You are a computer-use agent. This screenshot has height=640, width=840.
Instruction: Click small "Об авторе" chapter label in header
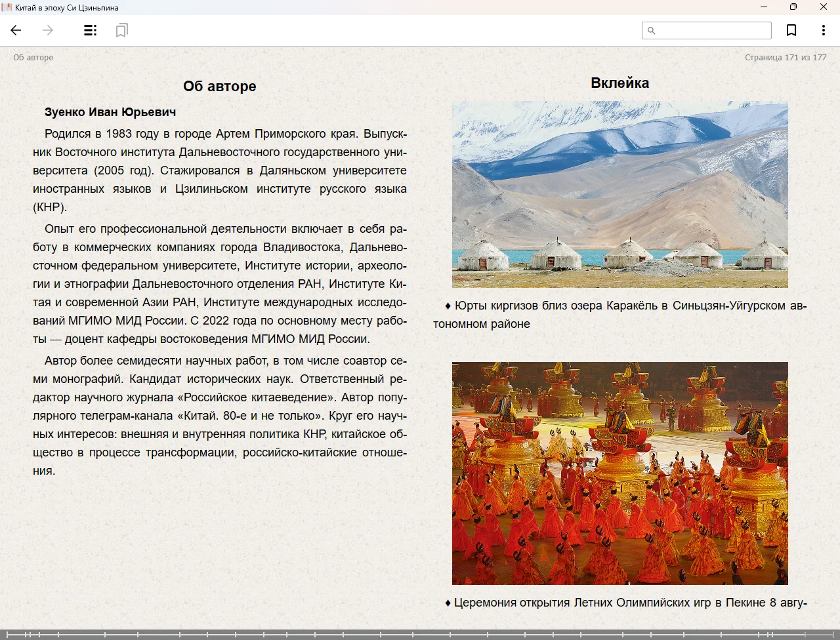pos(33,58)
